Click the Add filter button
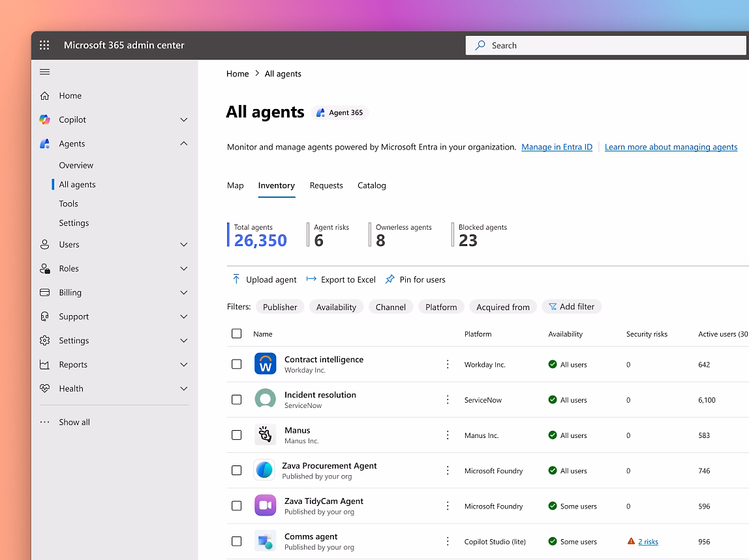The width and height of the screenshot is (749, 560). pos(572,307)
